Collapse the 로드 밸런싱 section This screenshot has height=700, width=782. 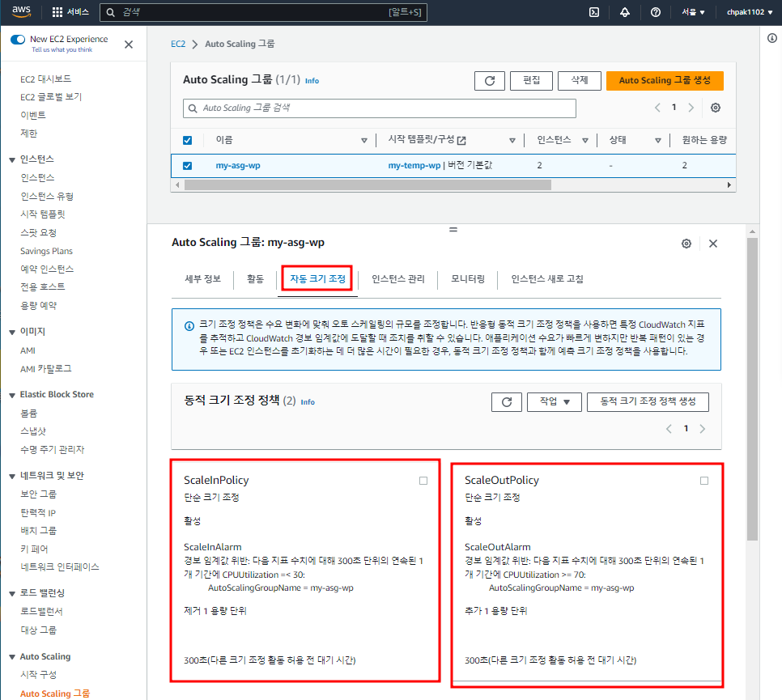point(12,594)
